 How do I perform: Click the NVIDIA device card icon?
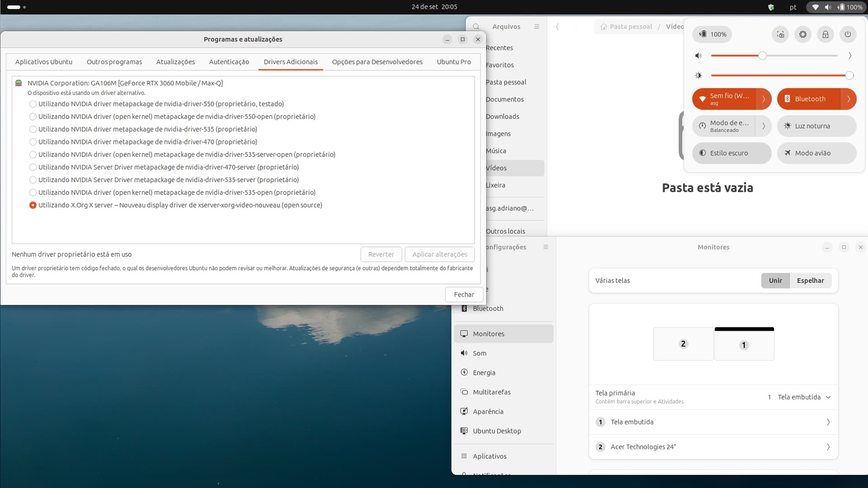coord(19,83)
